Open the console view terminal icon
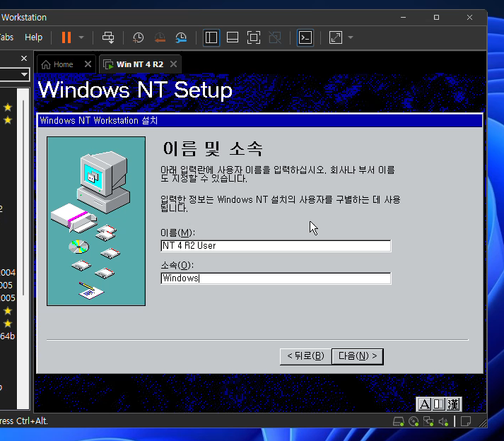Image resolution: width=504 pixels, height=441 pixels. [305, 37]
